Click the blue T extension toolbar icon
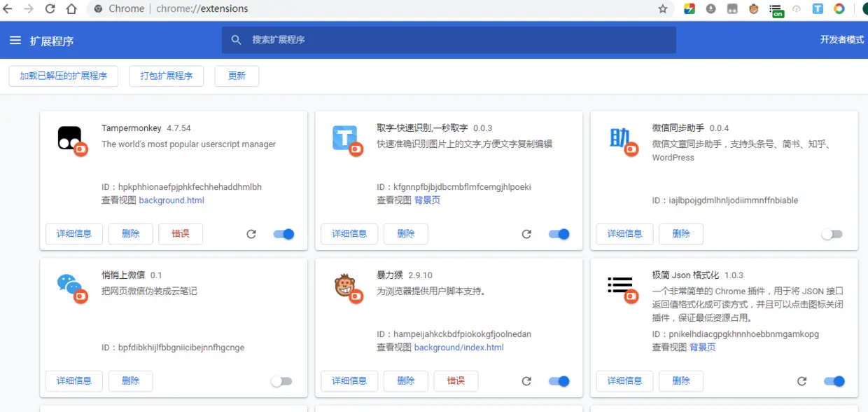The height and width of the screenshot is (412, 868). 818,9
